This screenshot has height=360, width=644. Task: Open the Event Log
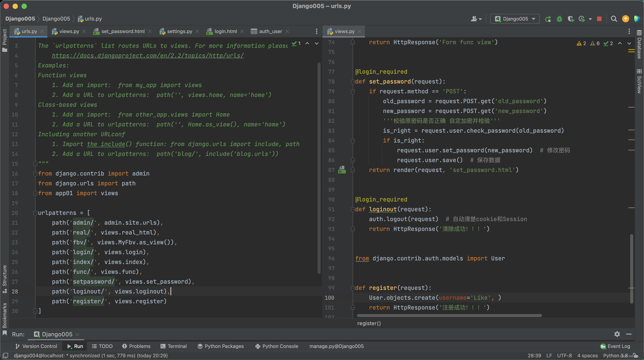coord(615,346)
